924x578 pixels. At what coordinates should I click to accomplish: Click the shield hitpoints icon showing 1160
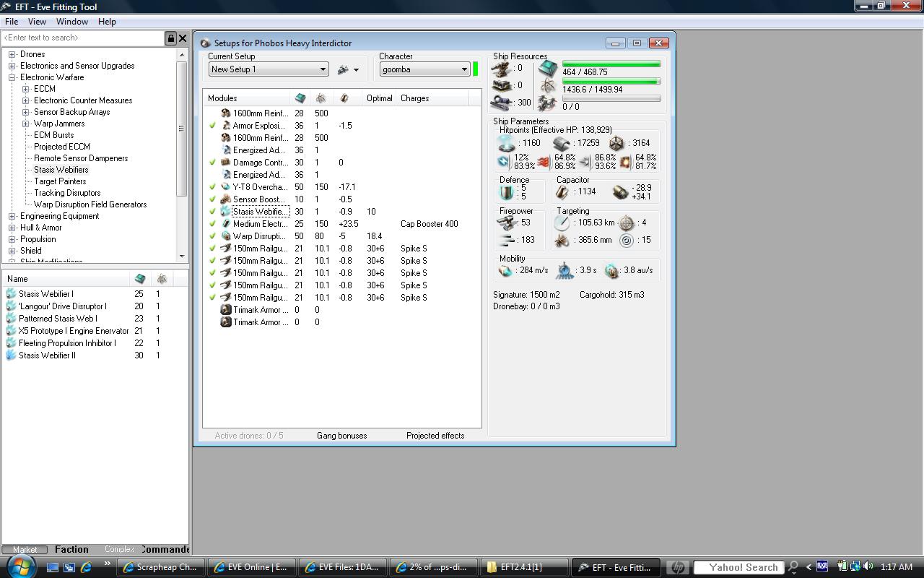click(x=507, y=143)
